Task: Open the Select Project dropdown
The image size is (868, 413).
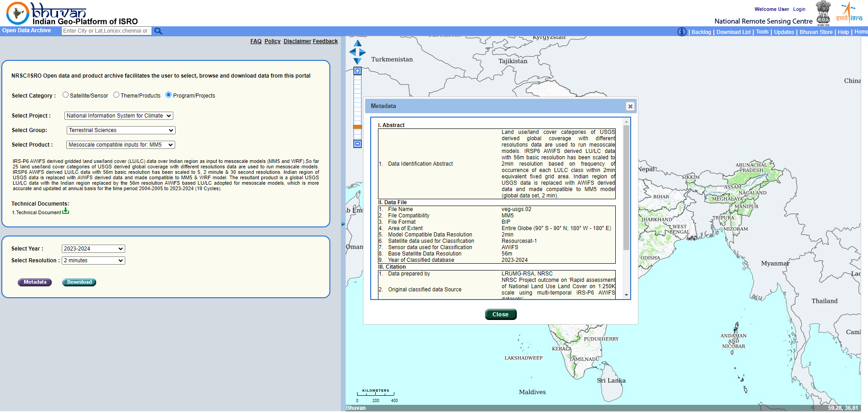Action: [x=119, y=116]
